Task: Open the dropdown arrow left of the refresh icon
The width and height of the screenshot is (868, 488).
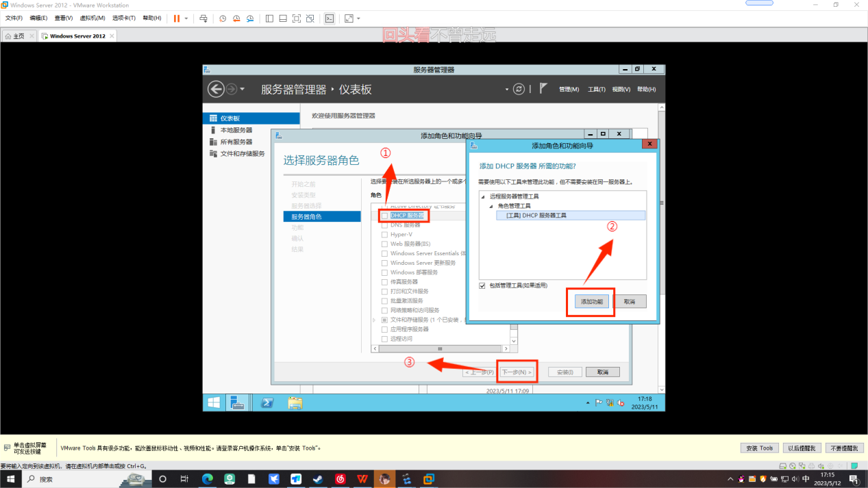Action: point(507,90)
